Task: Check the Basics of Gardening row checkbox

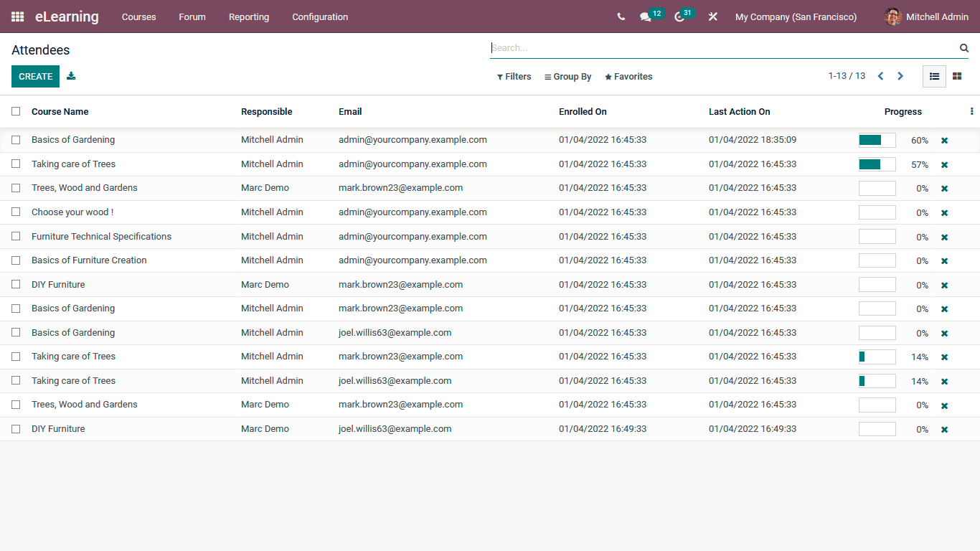Action: [16, 139]
